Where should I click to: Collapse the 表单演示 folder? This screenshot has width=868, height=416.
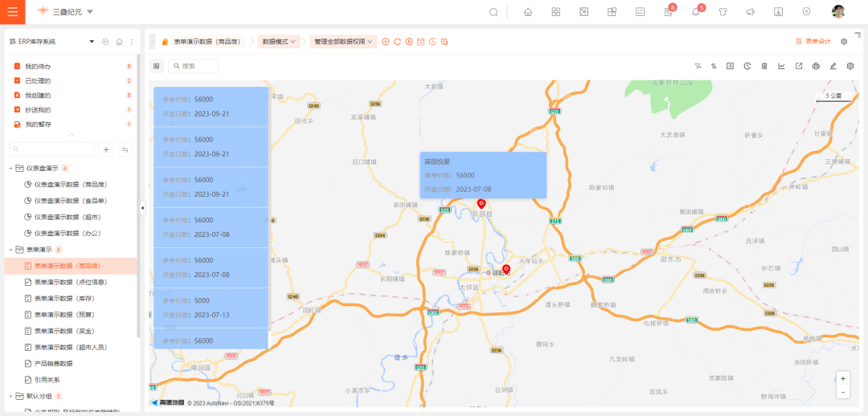coord(11,250)
